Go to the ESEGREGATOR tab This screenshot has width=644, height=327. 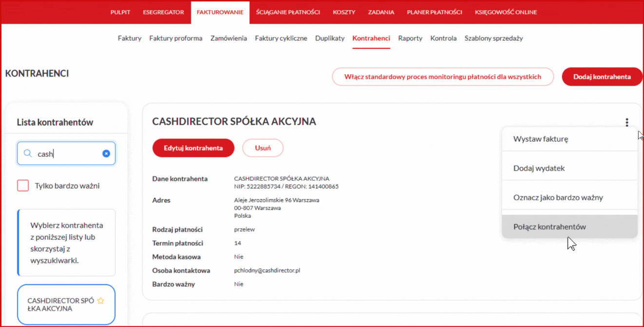pyautogui.click(x=164, y=12)
